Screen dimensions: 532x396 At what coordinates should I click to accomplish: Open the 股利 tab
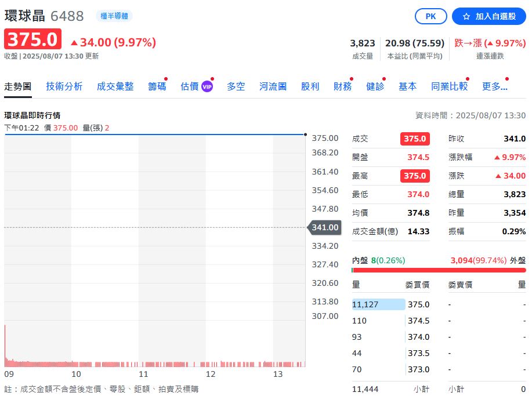(310, 86)
